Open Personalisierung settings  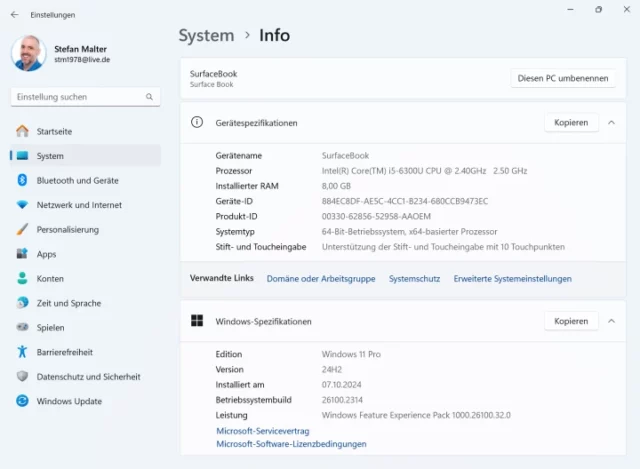[x=86, y=229]
